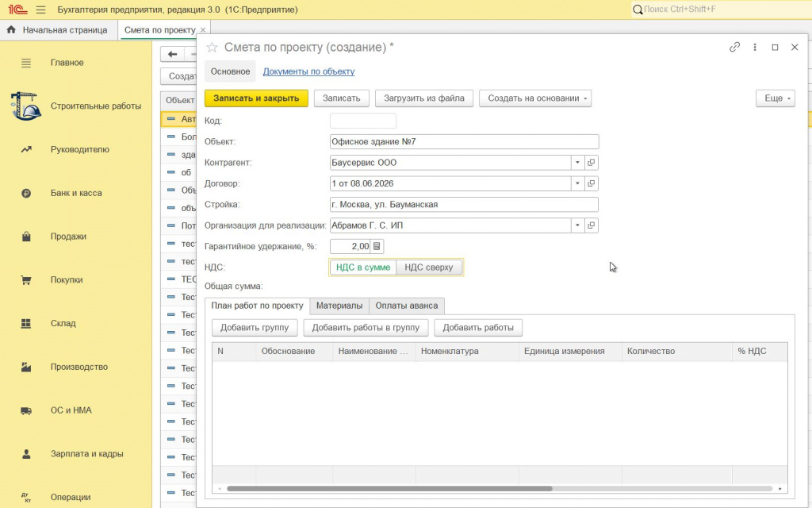This screenshot has height=508, width=812.
Task: Click Добавить работы в группу button
Action: point(366,328)
